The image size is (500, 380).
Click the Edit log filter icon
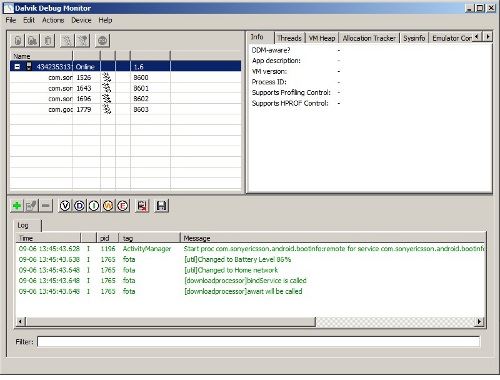[31, 206]
